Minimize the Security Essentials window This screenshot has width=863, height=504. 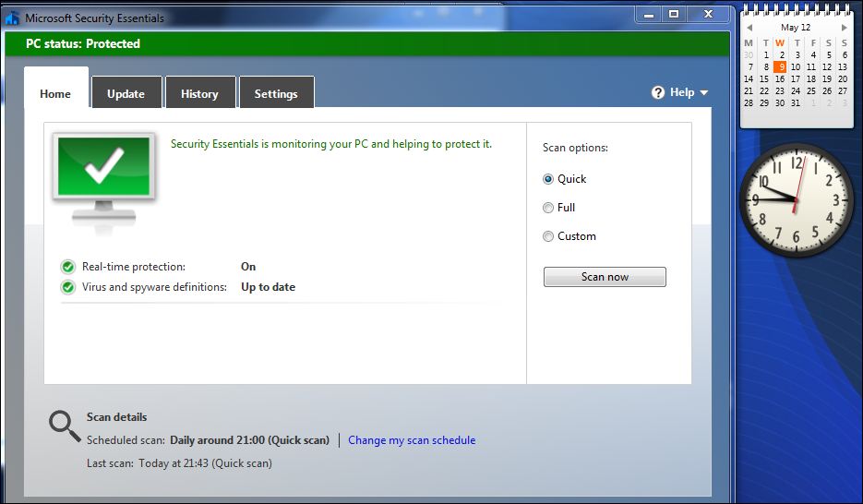click(649, 15)
